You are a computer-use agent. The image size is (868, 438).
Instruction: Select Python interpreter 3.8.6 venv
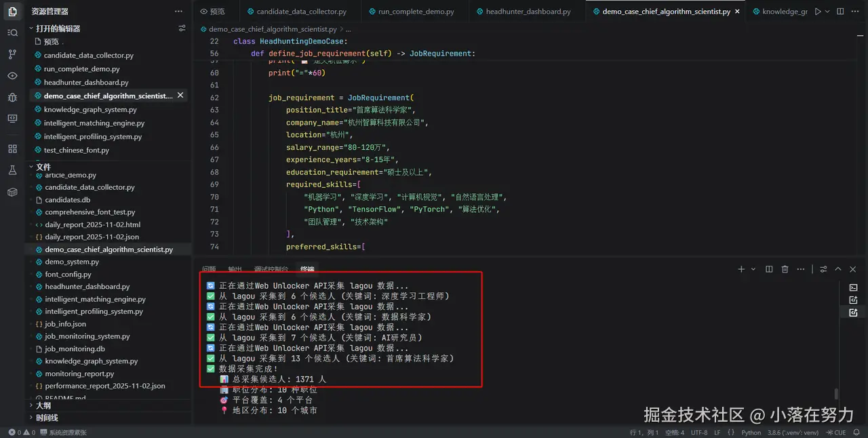coord(793,433)
